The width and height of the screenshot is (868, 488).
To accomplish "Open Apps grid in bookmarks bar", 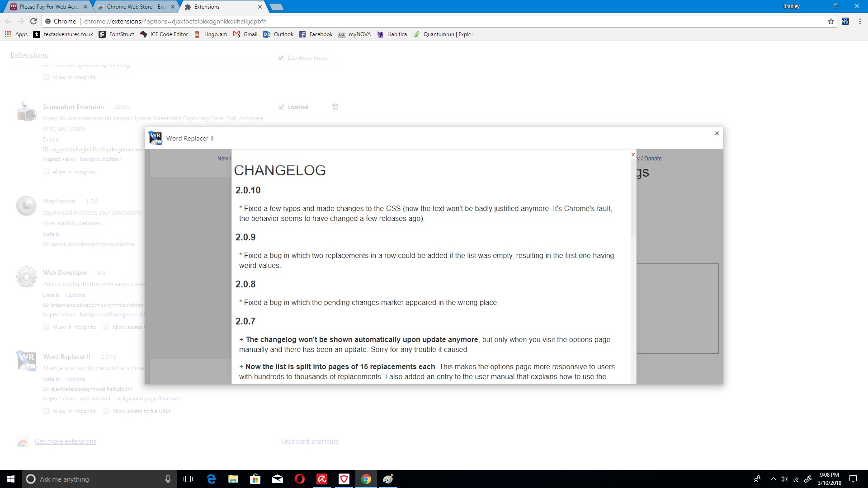I will pyautogui.click(x=16, y=34).
